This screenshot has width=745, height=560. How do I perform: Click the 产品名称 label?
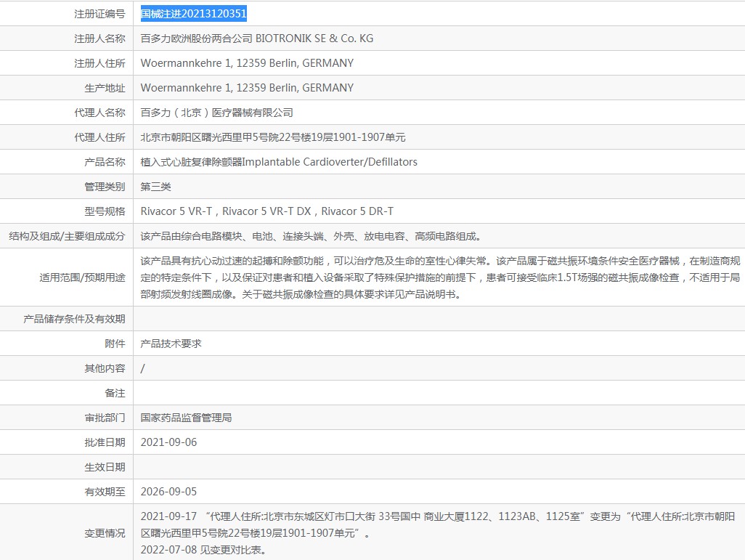coord(105,162)
